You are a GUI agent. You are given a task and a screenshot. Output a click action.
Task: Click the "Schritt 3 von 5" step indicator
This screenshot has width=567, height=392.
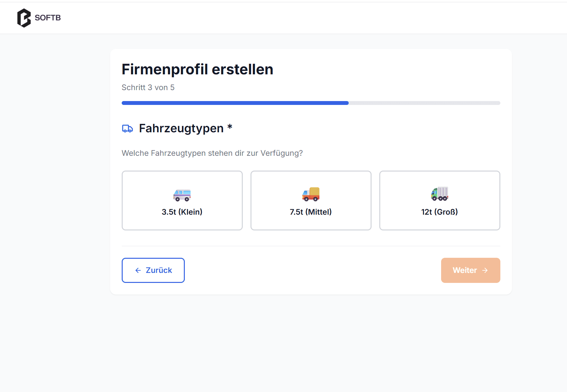point(148,88)
